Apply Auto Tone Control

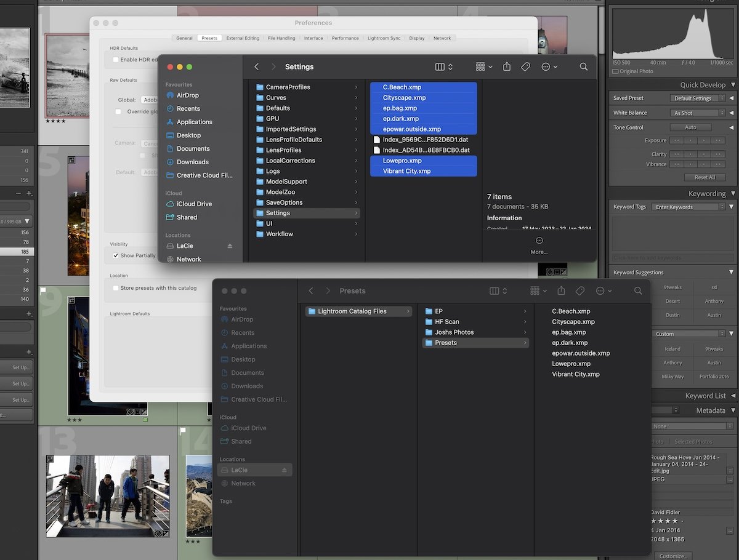(x=692, y=127)
